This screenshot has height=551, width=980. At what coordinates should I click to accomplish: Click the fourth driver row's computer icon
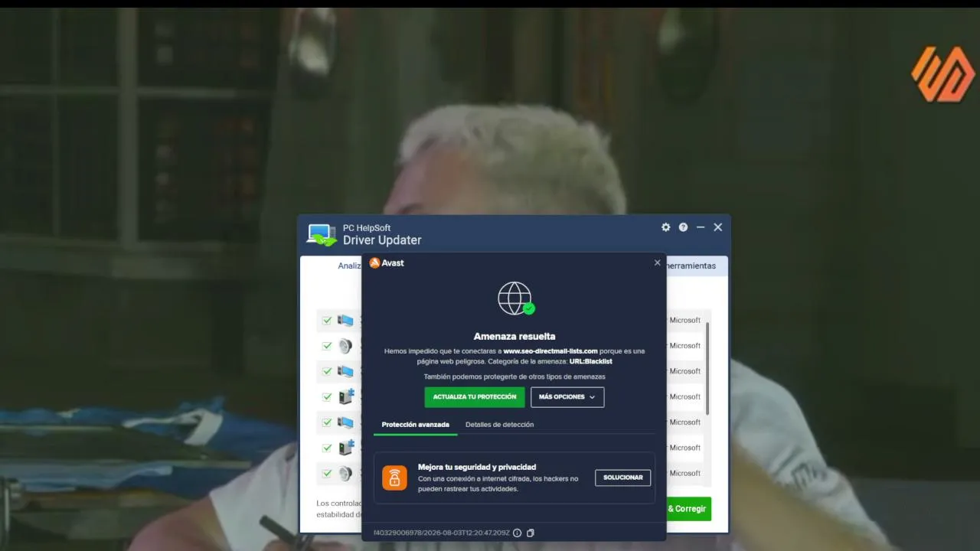(x=347, y=396)
